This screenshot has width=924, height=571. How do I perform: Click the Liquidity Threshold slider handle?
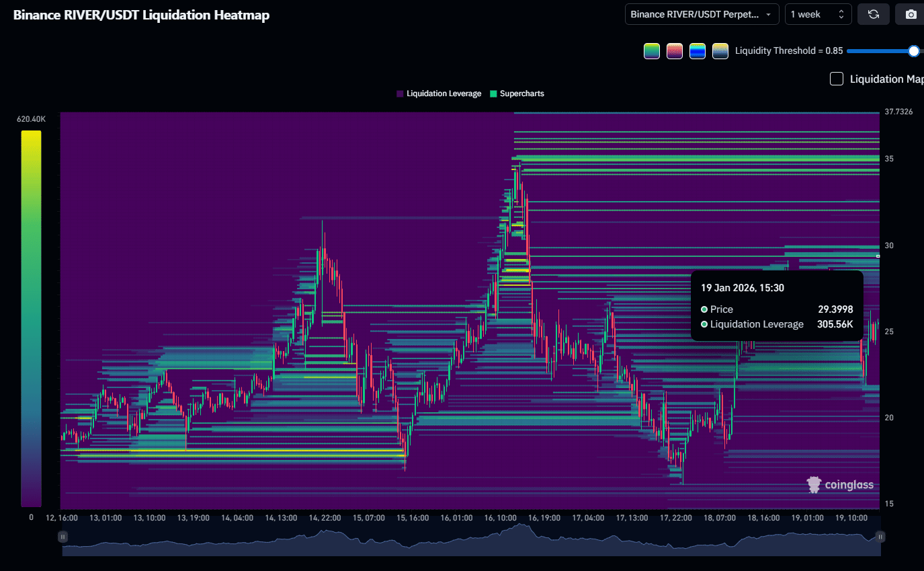[913, 51]
